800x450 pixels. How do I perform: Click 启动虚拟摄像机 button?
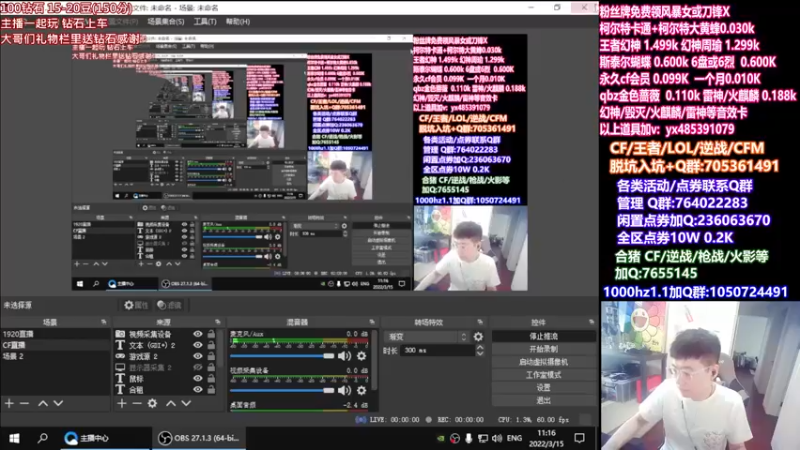pyautogui.click(x=543, y=362)
